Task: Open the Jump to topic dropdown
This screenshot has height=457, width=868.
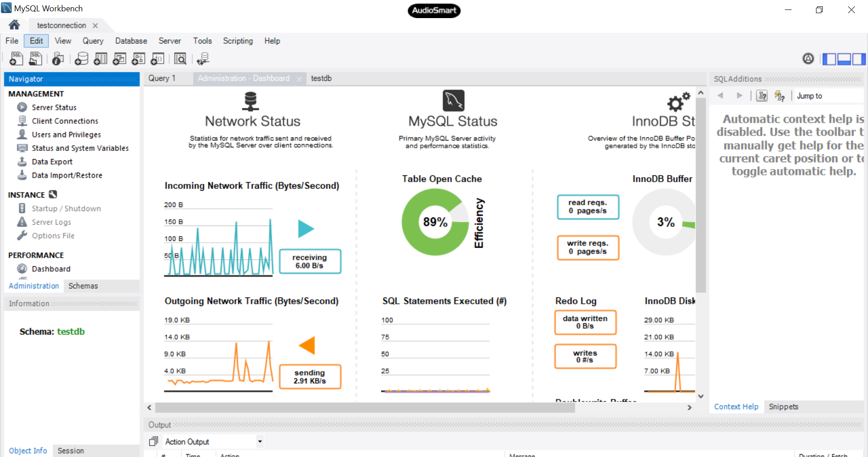Action: pos(829,96)
